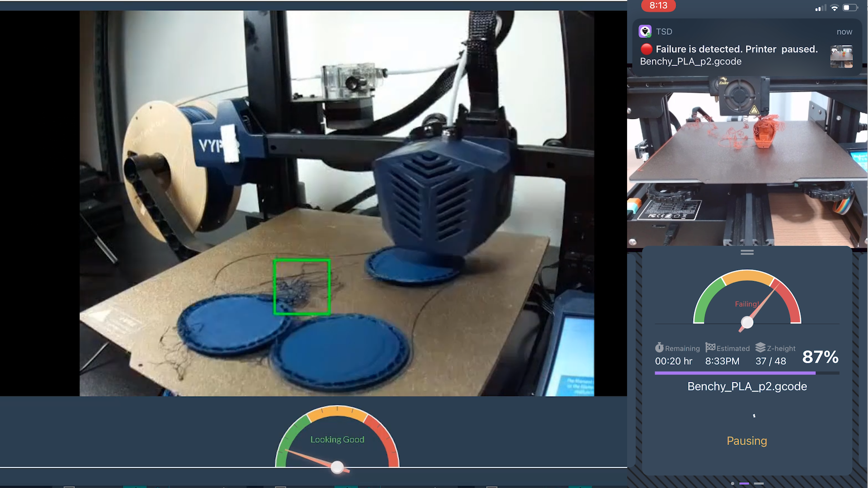Click the Pausing status button
The image size is (868, 488).
[747, 441]
